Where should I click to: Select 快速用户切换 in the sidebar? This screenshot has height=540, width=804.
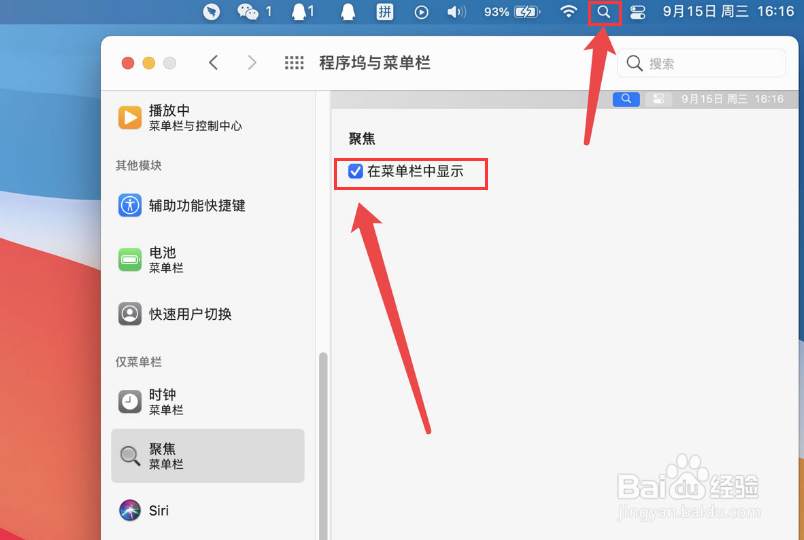208,314
